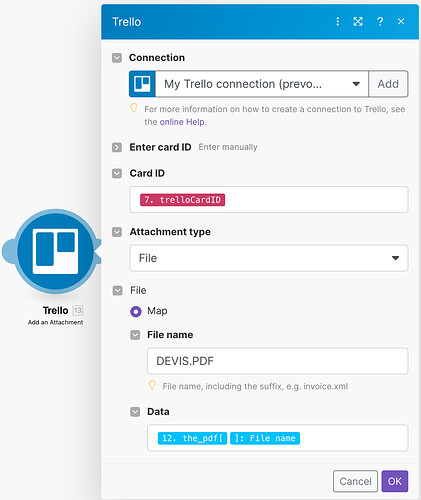Click the Cancel button

click(x=355, y=481)
